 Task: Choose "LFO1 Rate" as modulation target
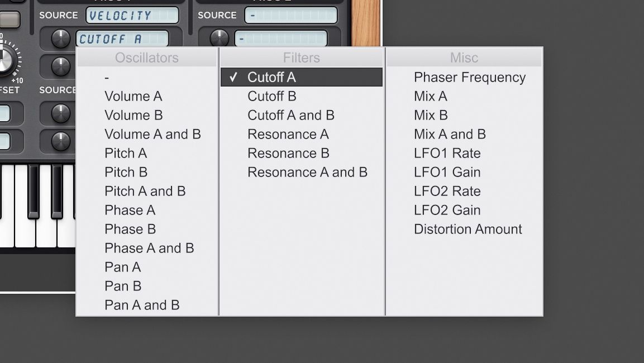tap(447, 153)
